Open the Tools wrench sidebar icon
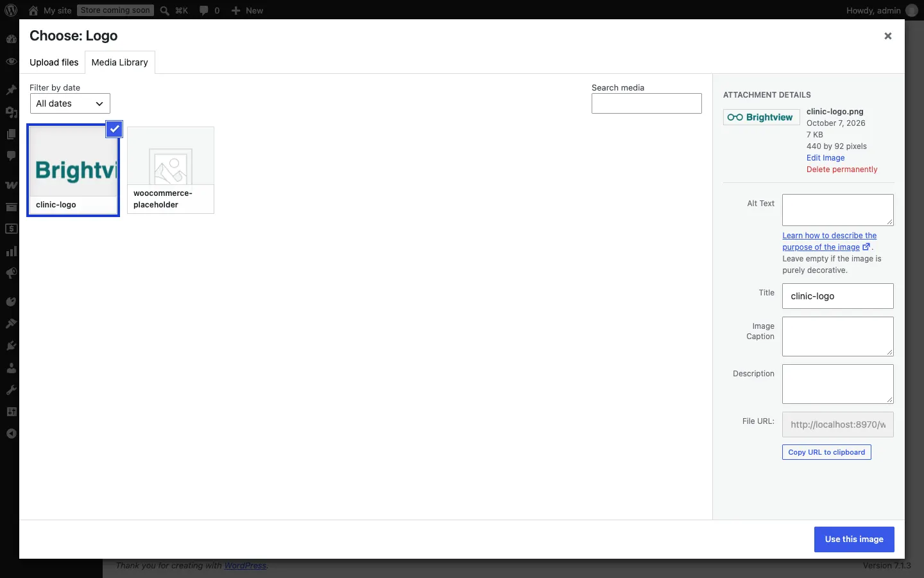Image resolution: width=924 pixels, height=578 pixels. click(11, 390)
